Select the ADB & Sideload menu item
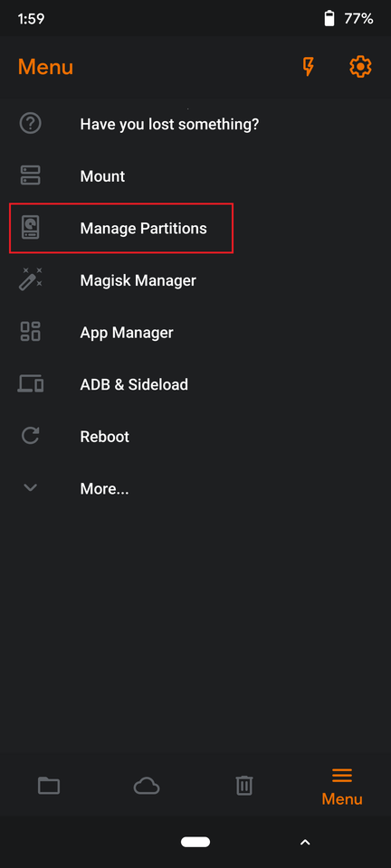The width and height of the screenshot is (391, 868). click(x=134, y=384)
